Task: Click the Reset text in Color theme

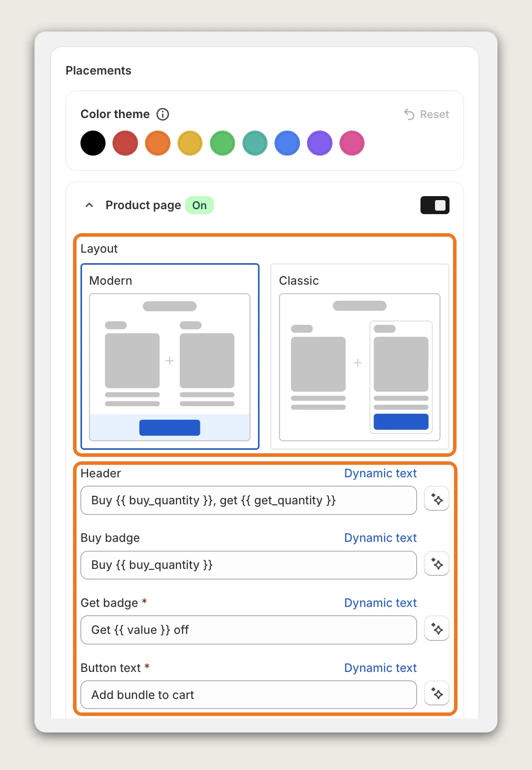Action: [x=434, y=115]
